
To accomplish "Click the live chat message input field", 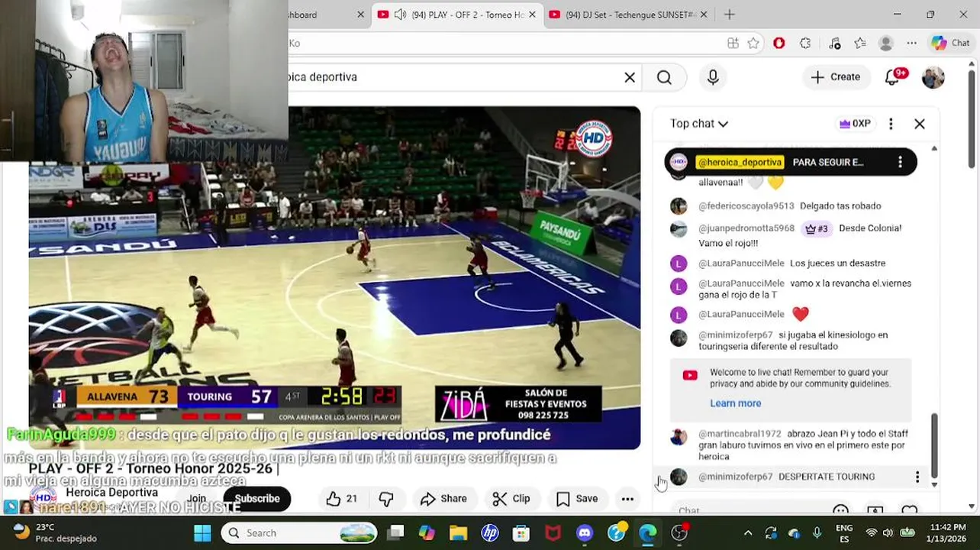I will (748, 510).
